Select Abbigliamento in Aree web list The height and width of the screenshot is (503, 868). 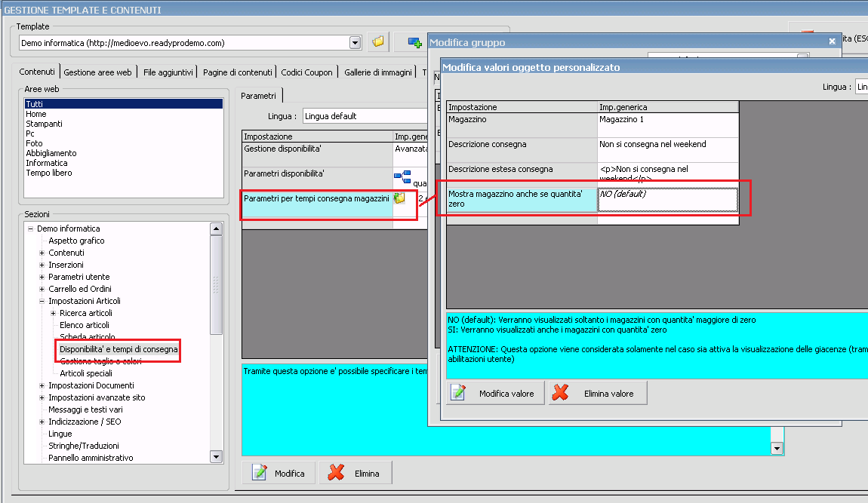coord(124,153)
